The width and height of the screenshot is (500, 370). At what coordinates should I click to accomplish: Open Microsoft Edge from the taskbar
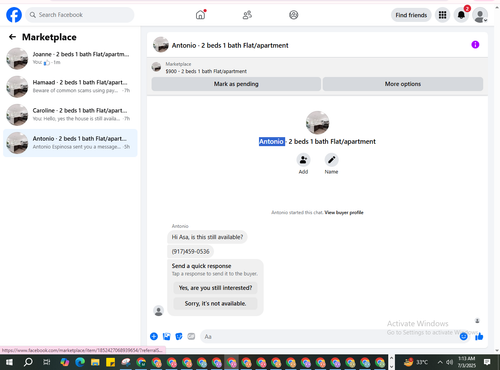(80, 362)
